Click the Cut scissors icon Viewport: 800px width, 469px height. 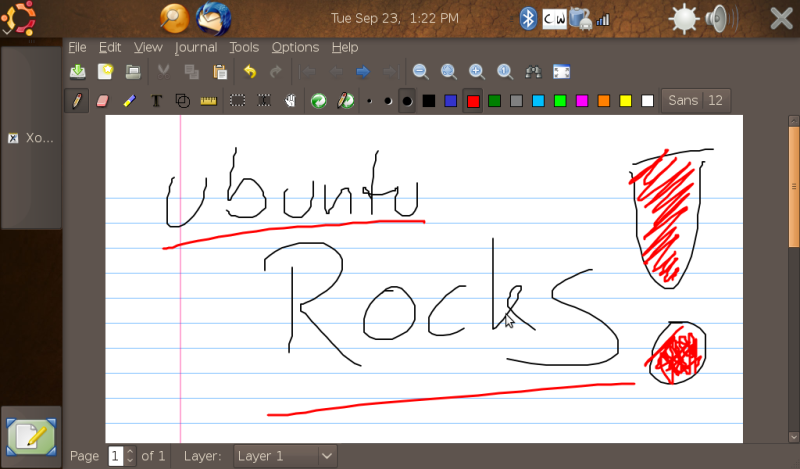click(164, 72)
